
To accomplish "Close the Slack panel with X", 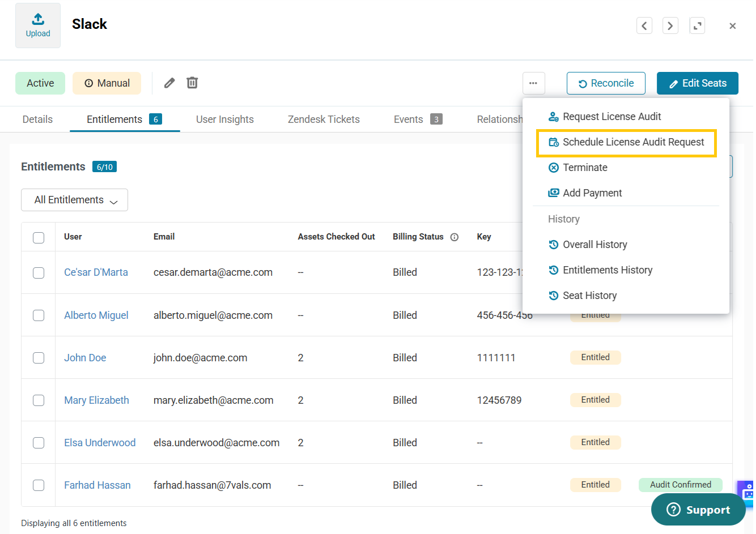I will tap(733, 25).
